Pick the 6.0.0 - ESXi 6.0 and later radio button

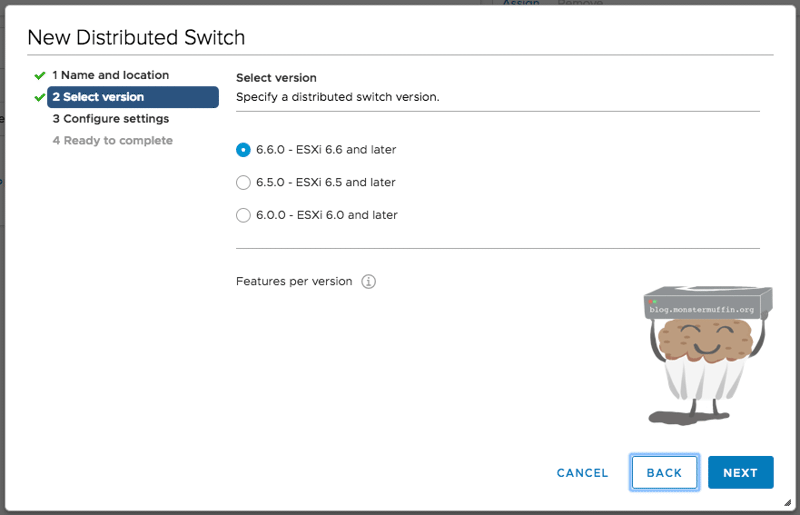[243, 215]
